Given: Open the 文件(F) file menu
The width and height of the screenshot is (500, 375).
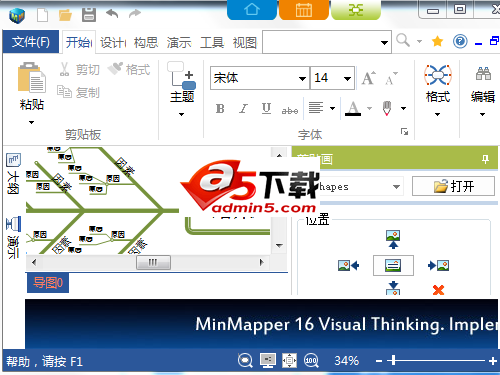Looking at the screenshot, I should [x=31, y=42].
